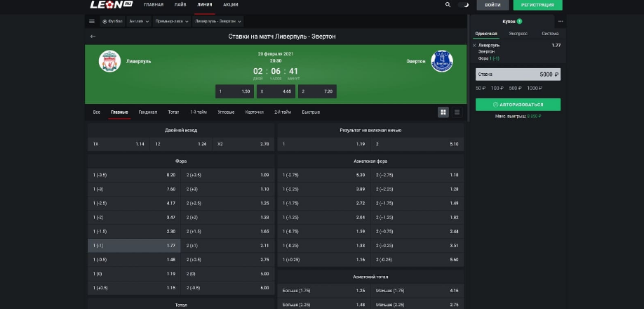Expand the Футбол sport dropdown

pos(112,21)
